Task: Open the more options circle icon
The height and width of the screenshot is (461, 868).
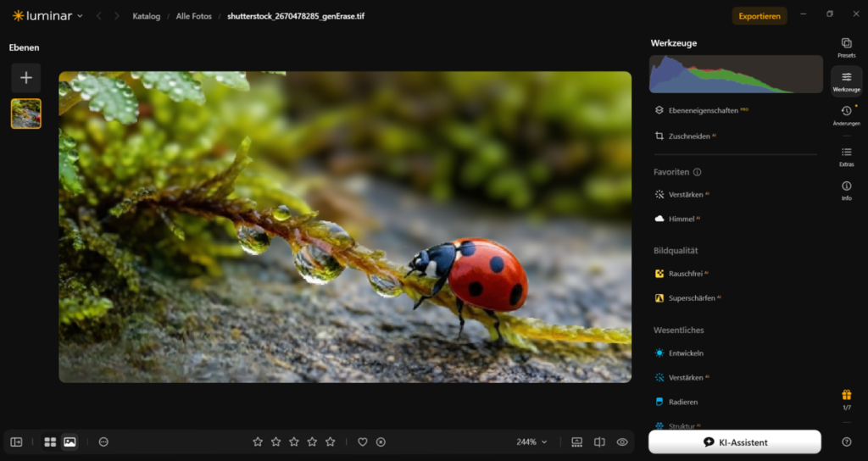Action: [103, 442]
